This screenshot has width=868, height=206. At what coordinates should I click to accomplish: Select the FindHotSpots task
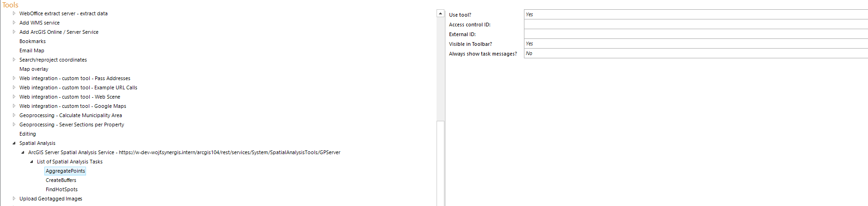(x=62, y=189)
